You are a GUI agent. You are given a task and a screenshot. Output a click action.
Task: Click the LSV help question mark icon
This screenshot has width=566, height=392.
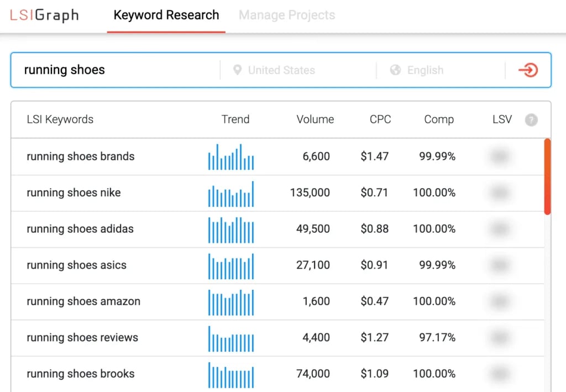point(531,119)
